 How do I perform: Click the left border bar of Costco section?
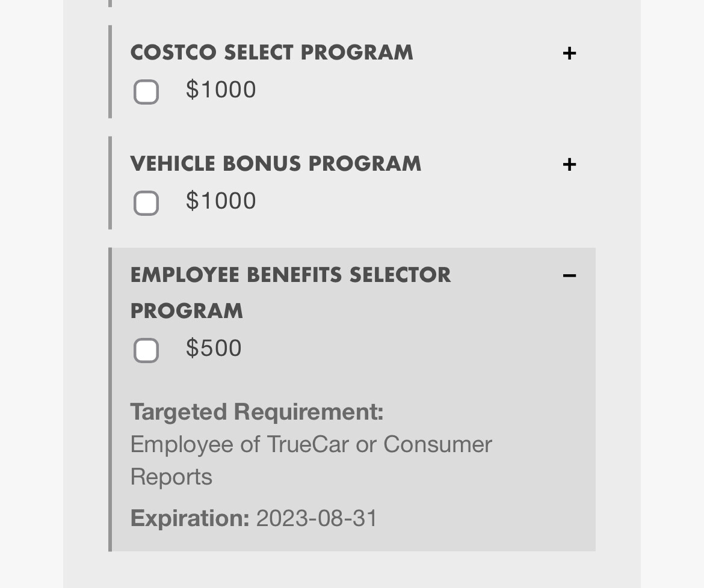pyautogui.click(x=110, y=72)
